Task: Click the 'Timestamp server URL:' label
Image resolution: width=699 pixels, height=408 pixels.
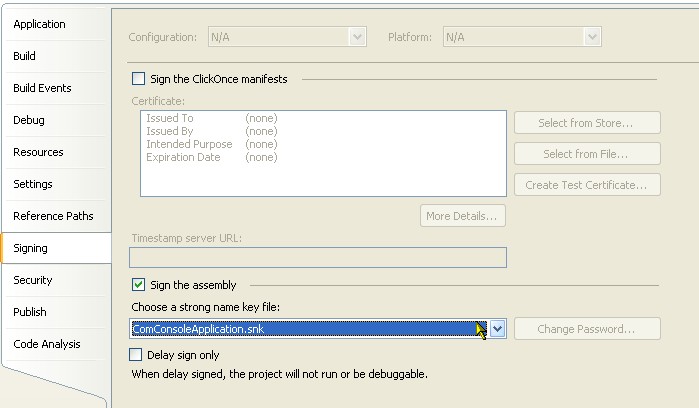Action: pyautogui.click(x=187, y=238)
